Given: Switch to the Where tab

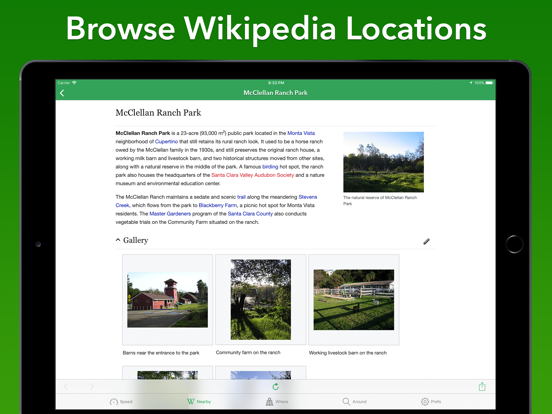Looking at the screenshot, I should [x=277, y=402].
